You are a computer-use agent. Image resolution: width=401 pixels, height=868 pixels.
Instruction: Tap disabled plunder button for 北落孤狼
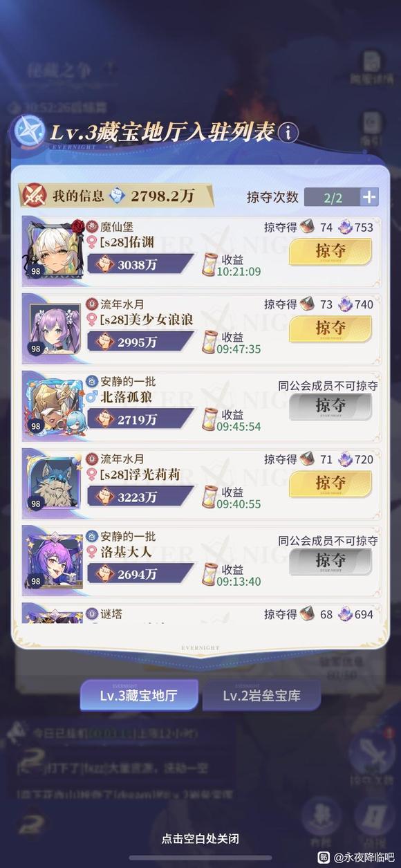tap(330, 407)
